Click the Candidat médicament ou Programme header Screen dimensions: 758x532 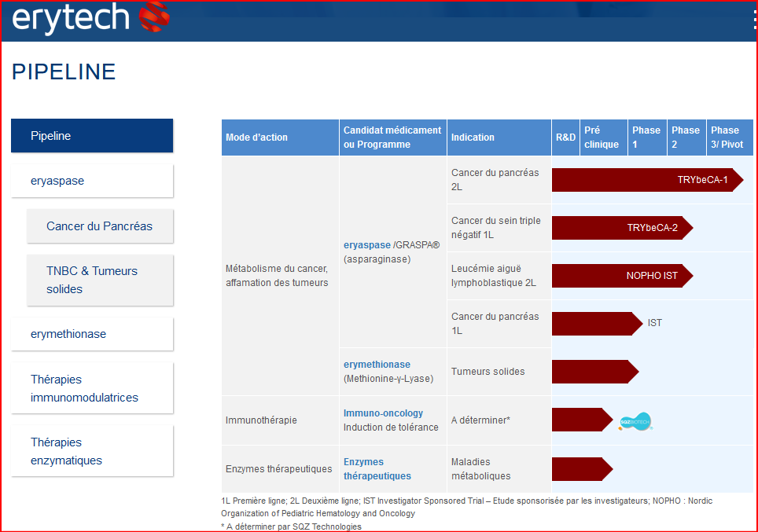(x=393, y=138)
